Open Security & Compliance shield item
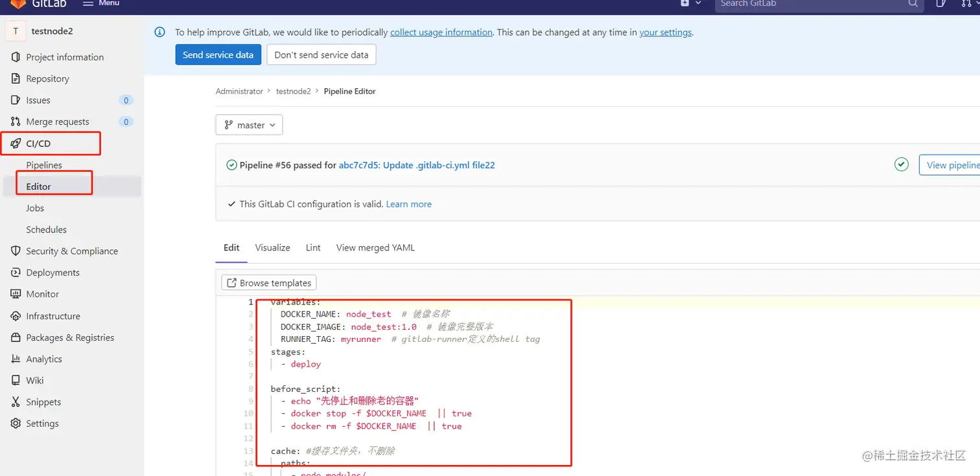980x476 pixels. (72, 251)
